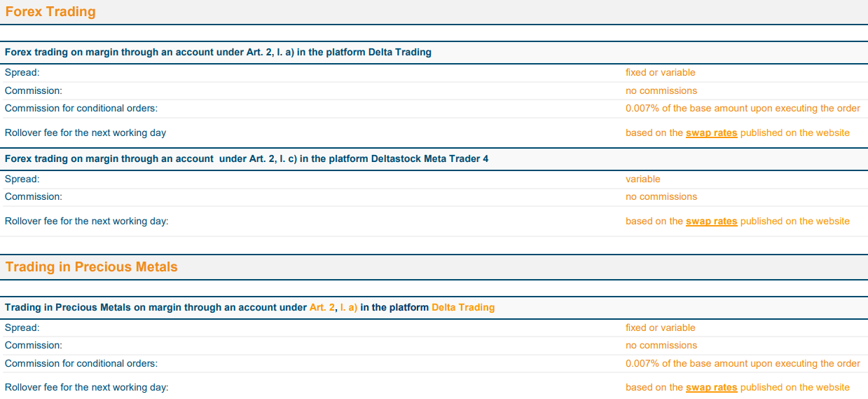Click 'Rollover fee for the next working day:' in Meta Trader 4 section

87,221
